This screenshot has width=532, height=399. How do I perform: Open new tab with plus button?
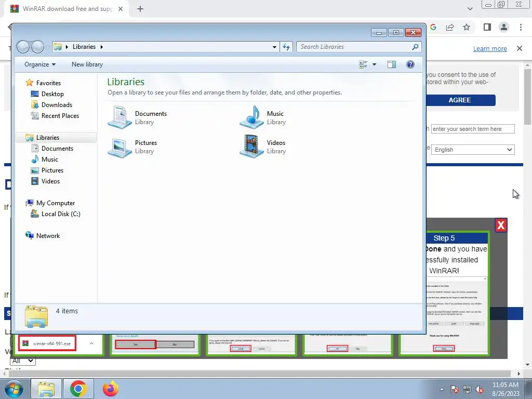coord(140,9)
